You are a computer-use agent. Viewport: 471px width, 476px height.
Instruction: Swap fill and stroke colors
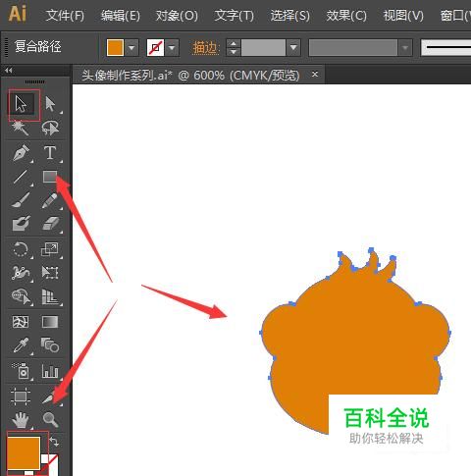(x=55, y=442)
